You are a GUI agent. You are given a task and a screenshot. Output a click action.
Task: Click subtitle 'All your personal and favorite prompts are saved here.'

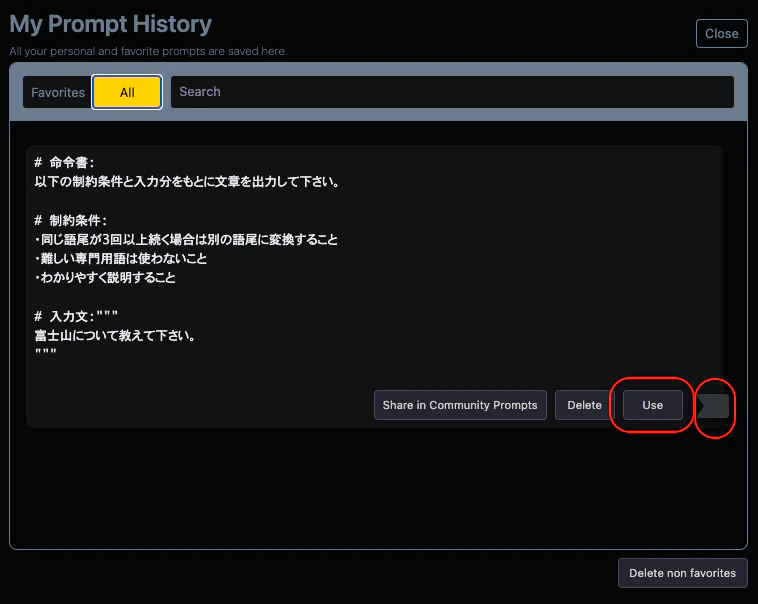[x=148, y=51]
